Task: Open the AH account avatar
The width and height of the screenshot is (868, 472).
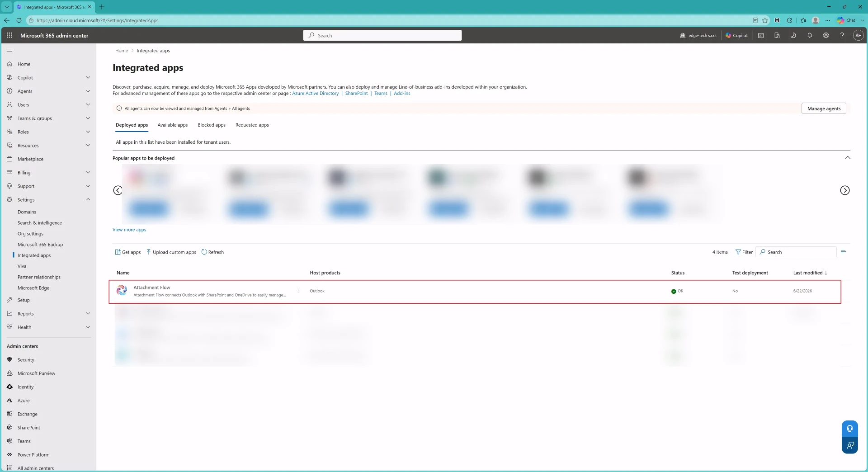Action: [x=858, y=35]
